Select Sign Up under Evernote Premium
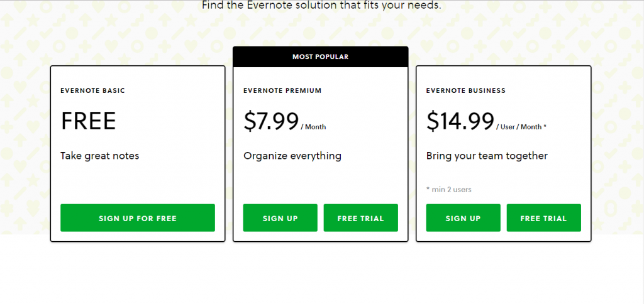The image size is (644, 304). point(280,218)
